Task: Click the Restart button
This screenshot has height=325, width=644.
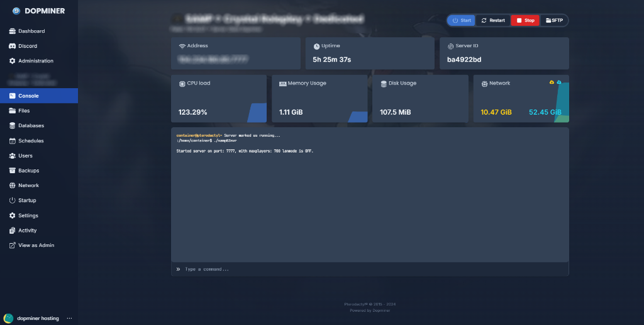Action: [493, 21]
